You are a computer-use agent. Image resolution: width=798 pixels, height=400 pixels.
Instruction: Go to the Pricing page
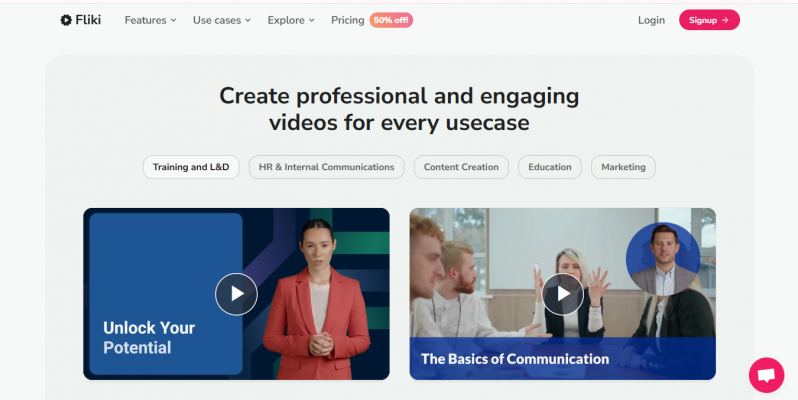coord(347,20)
